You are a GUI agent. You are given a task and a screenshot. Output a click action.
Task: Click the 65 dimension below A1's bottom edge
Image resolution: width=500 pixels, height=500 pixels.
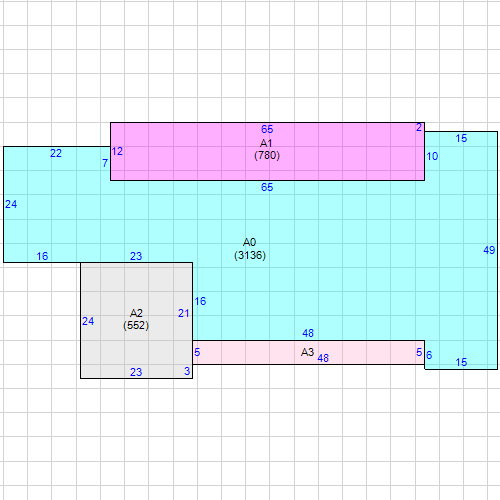267,187
